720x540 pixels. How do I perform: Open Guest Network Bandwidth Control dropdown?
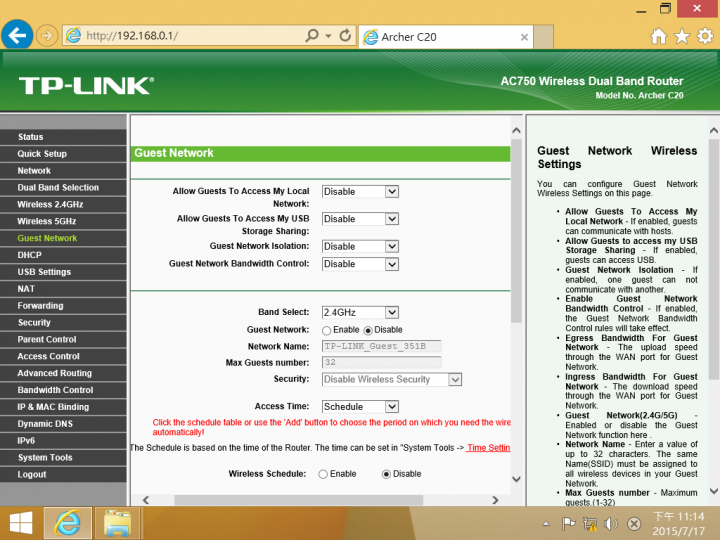point(360,264)
